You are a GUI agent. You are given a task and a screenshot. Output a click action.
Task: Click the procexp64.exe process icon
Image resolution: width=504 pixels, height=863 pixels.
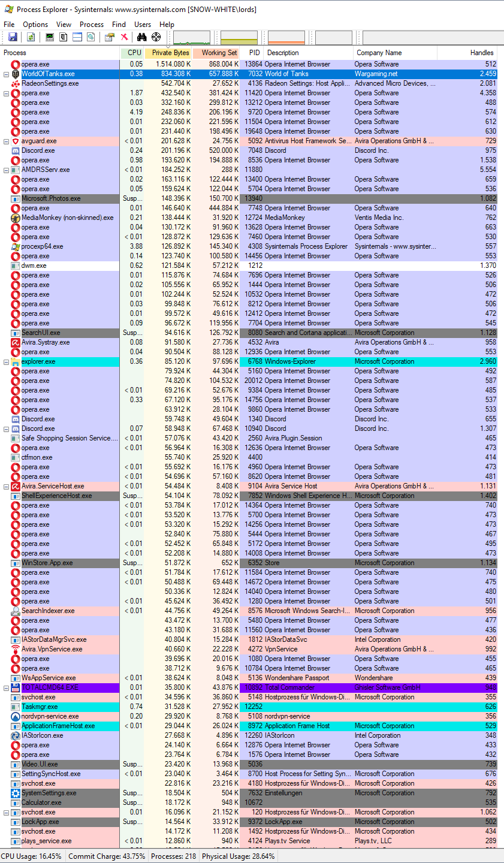16,246
